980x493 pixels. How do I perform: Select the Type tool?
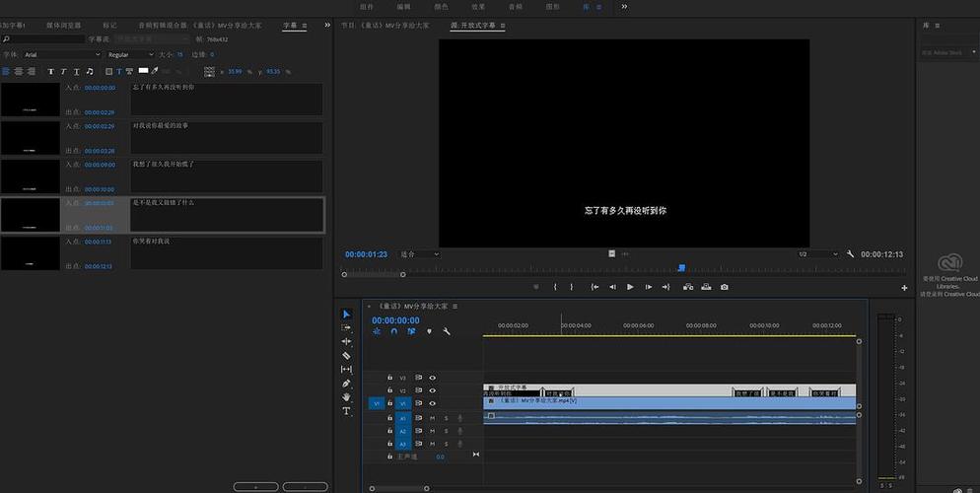(346, 411)
